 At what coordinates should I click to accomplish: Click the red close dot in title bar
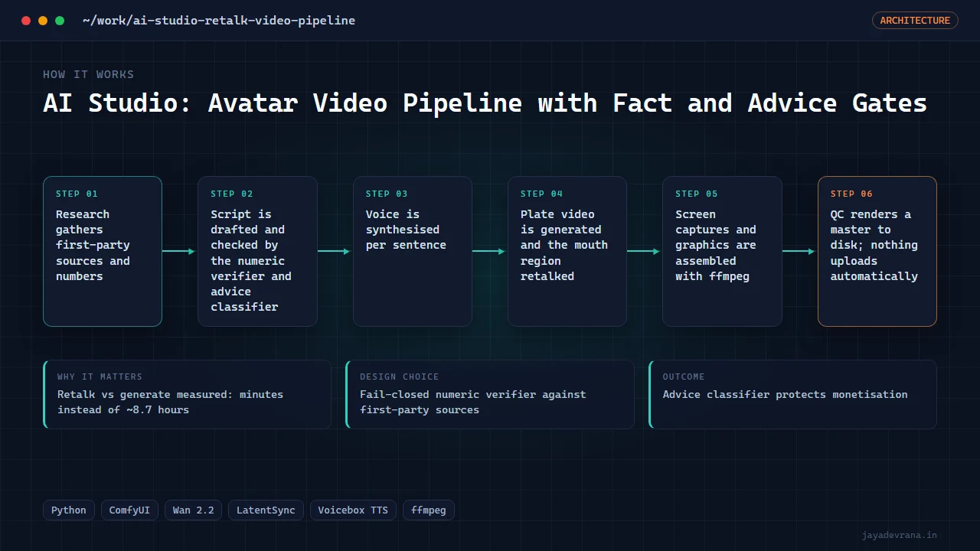[x=26, y=21]
